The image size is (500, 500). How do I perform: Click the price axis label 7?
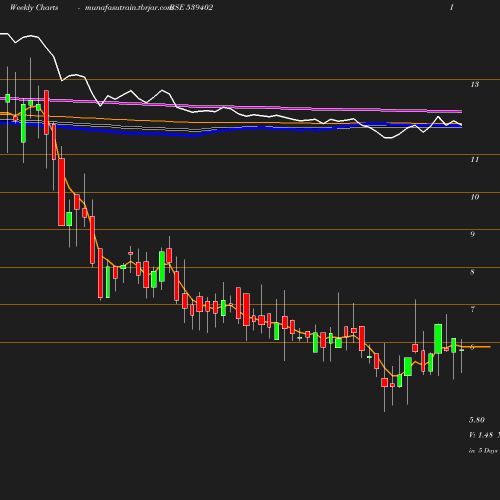click(x=472, y=309)
